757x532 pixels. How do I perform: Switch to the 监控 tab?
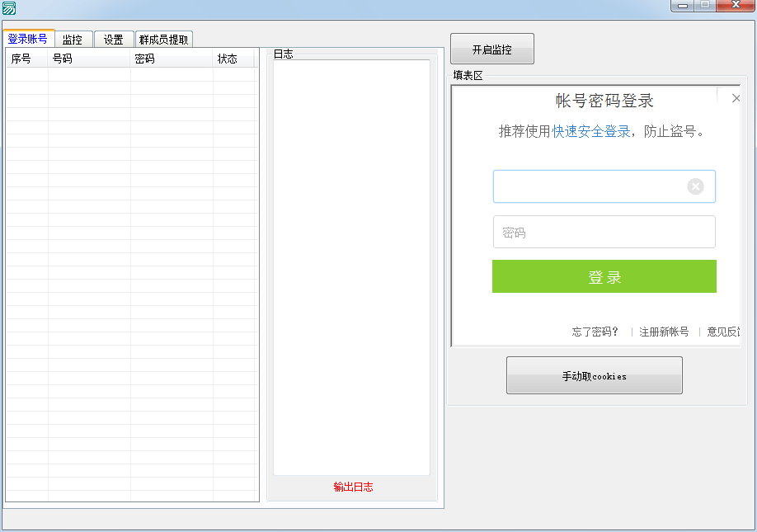click(x=73, y=39)
